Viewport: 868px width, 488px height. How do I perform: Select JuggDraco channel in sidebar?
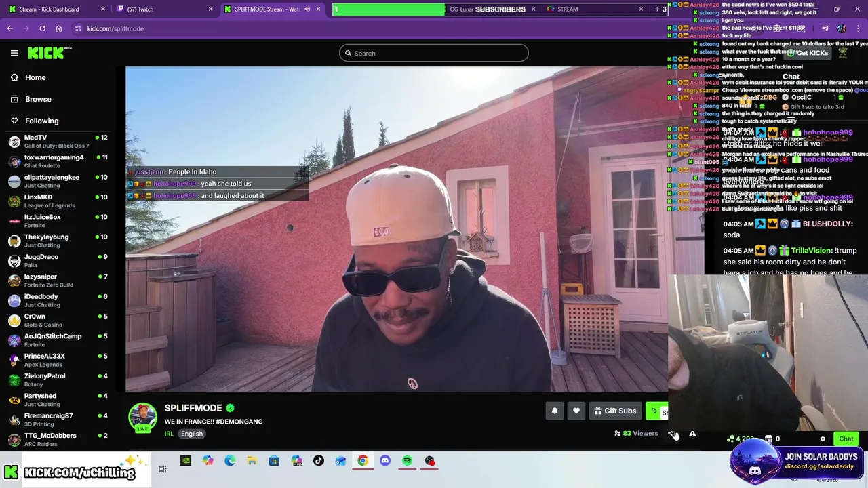58,260
